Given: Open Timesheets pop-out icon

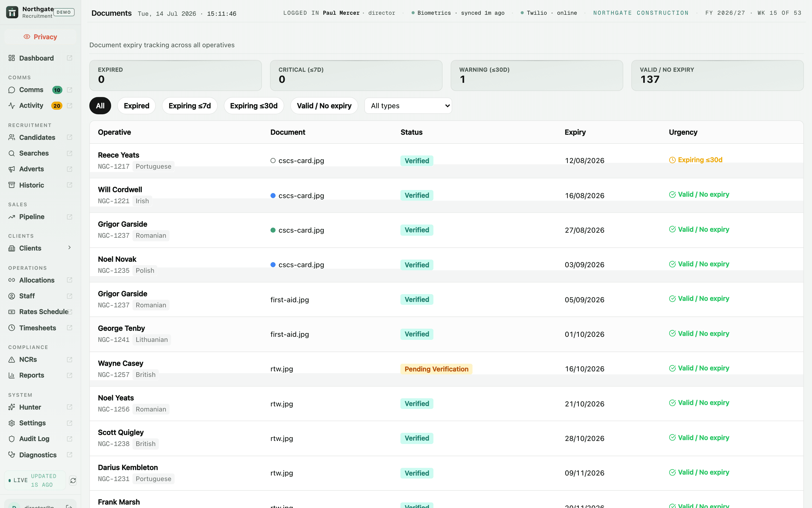Looking at the screenshot, I should [70, 328].
